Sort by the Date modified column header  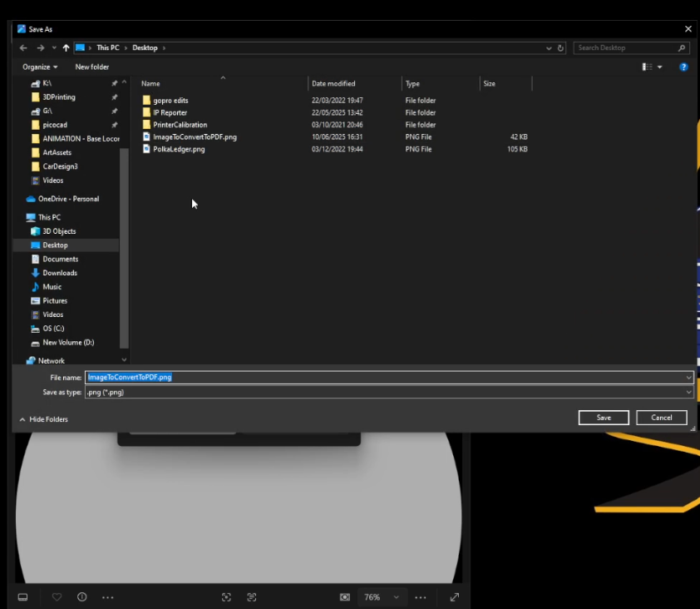pyautogui.click(x=333, y=83)
